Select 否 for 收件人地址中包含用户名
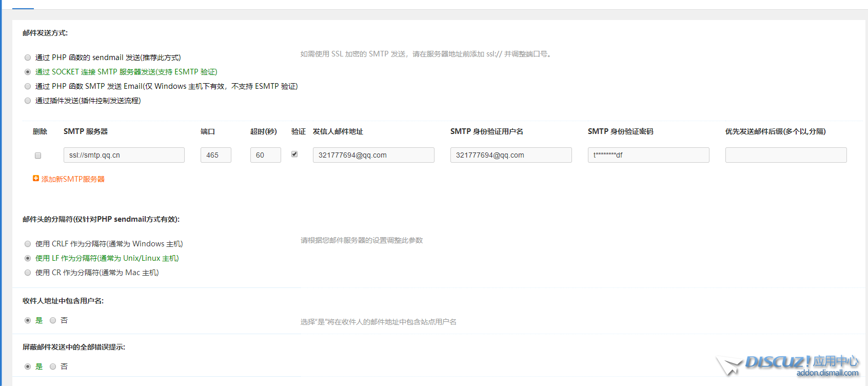The width and height of the screenshot is (868, 386). click(53, 320)
